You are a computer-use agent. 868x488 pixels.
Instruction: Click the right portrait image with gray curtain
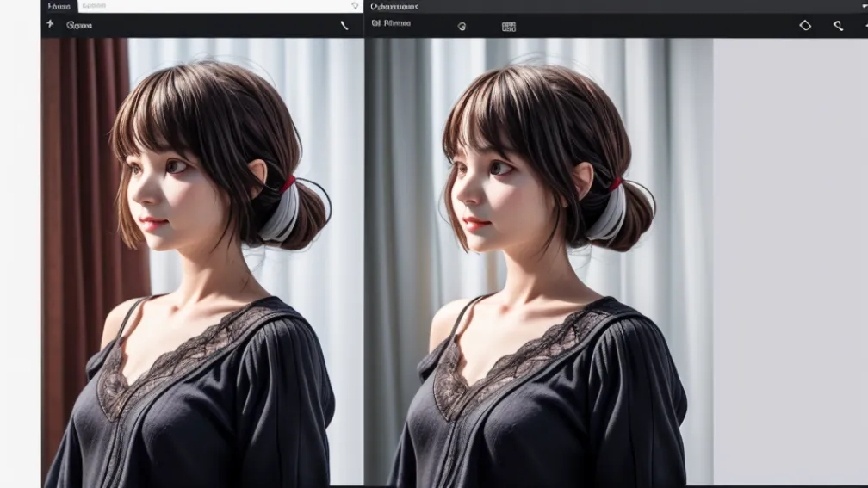539,261
